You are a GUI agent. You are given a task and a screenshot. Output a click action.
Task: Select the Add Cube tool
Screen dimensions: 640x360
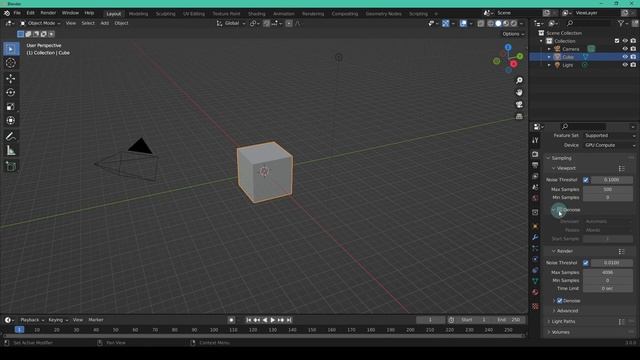coord(11,166)
